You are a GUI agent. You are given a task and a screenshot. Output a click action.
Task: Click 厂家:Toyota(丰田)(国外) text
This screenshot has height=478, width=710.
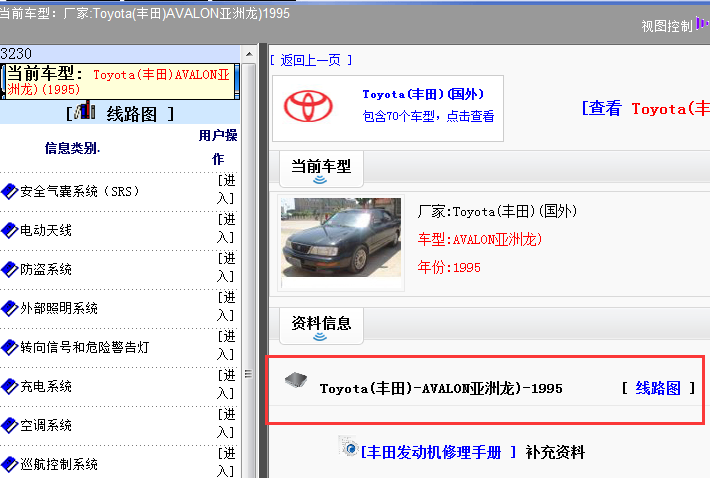[497, 211]
